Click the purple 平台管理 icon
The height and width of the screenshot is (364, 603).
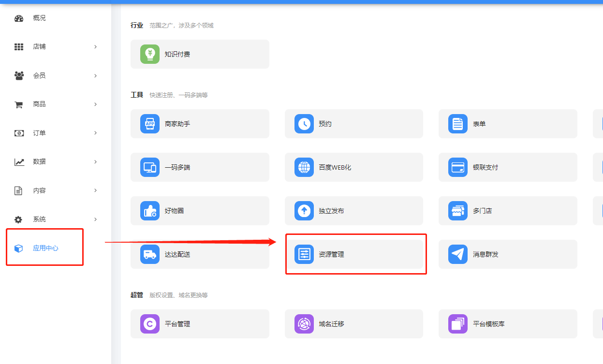[x=150, y=324]
